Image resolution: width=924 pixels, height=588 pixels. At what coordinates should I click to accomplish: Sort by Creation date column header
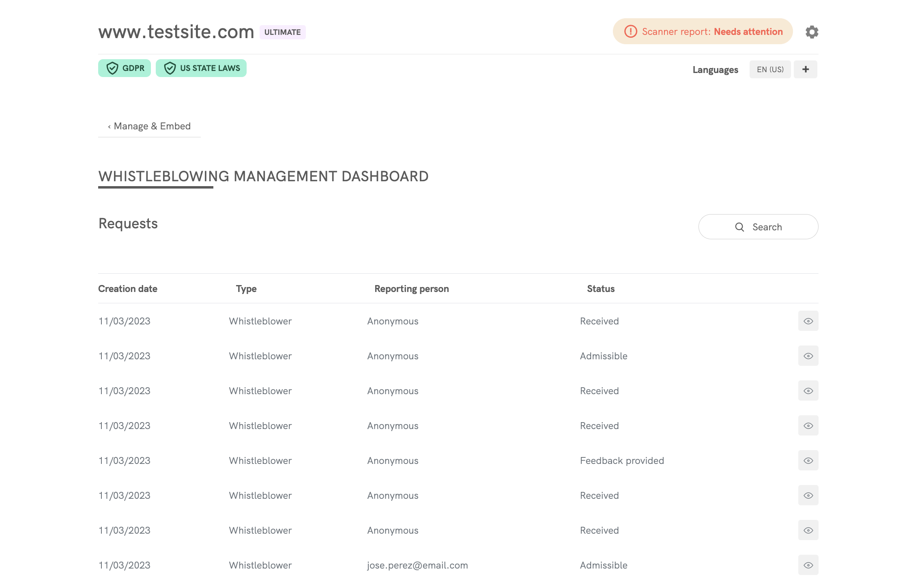click(128, 289)
